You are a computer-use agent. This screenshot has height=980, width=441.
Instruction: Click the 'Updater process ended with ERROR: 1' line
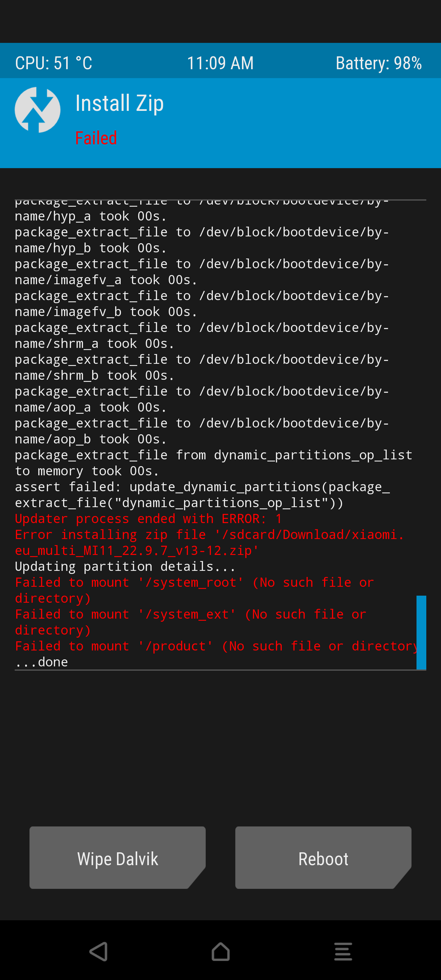149,518
